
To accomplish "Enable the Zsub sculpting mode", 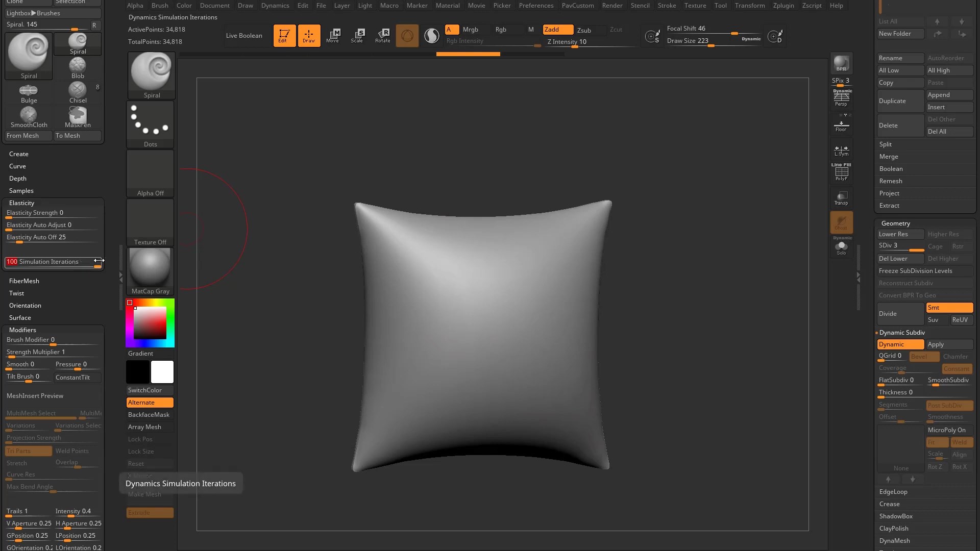I will (x=590, y=30).
